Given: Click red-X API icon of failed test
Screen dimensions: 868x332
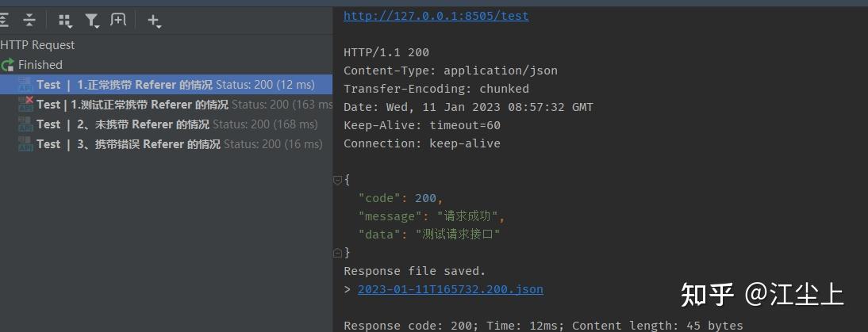Looking at the screenshot, I should [x=25, y=104].
